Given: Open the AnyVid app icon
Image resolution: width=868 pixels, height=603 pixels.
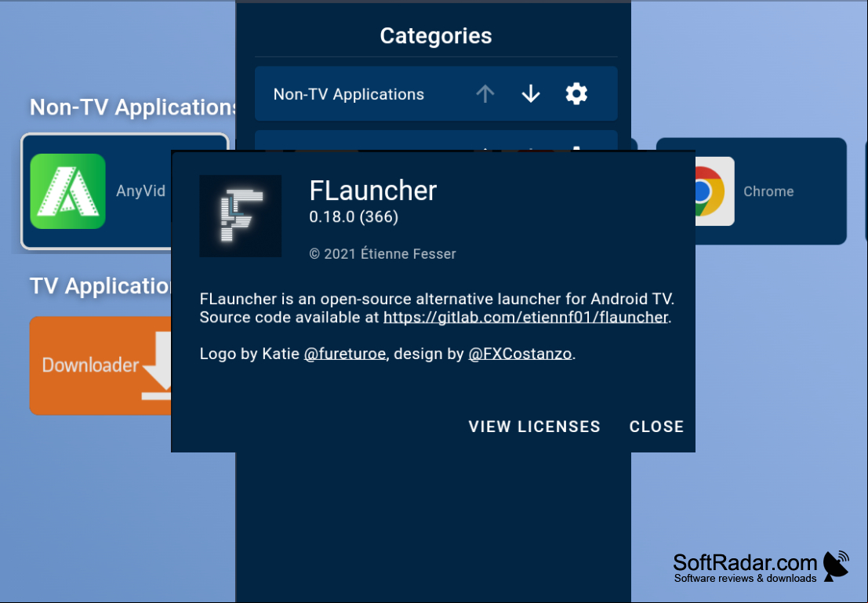Looking at the screenshot, I should tap(68, 191).
